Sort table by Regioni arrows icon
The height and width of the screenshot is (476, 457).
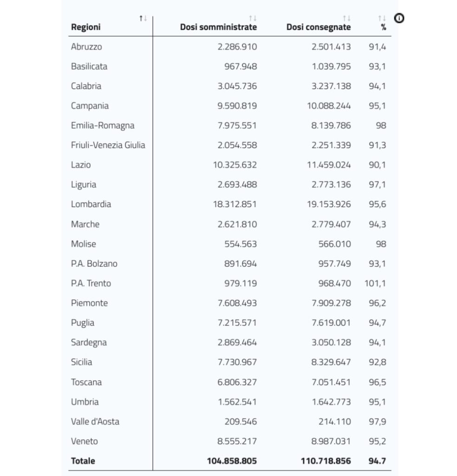[x=143, y=19]
